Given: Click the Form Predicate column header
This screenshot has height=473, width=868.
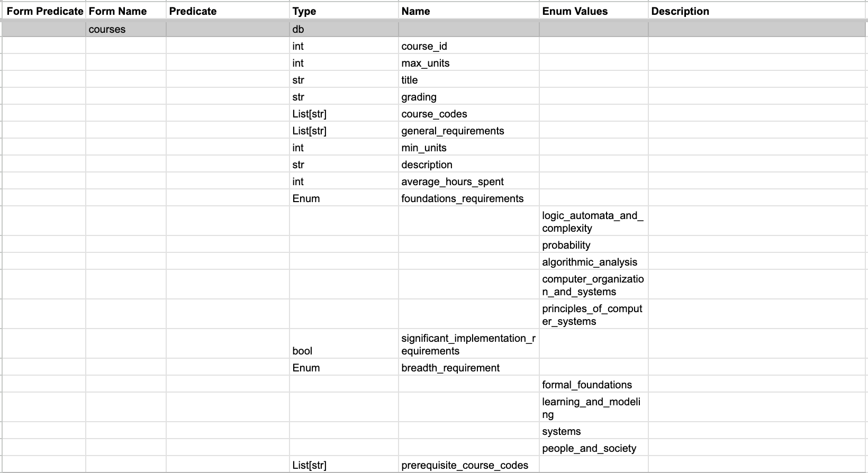Looking at the screenshot, I should tap(44, 11).
